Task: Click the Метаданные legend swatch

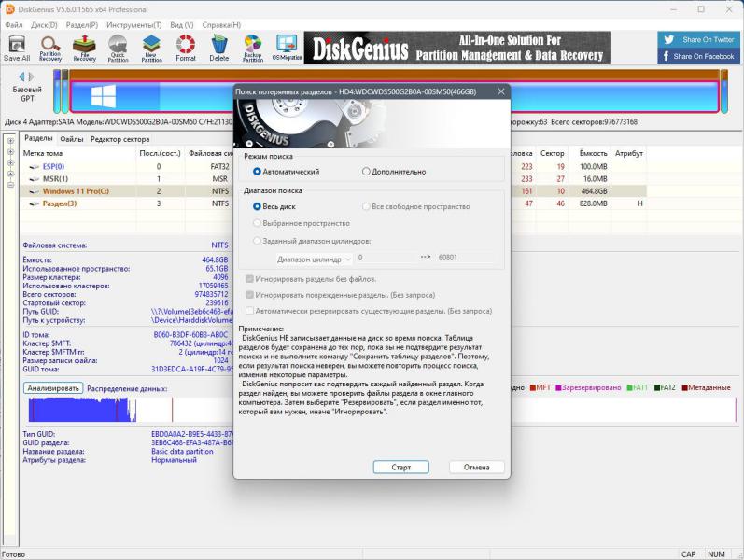Action: tap(684, 387)
